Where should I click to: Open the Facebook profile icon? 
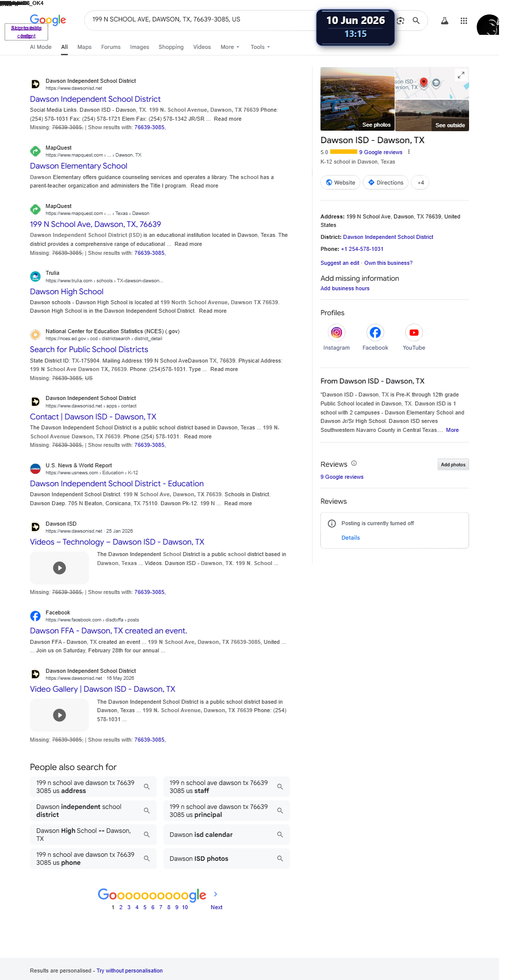(x=375, y=333)
